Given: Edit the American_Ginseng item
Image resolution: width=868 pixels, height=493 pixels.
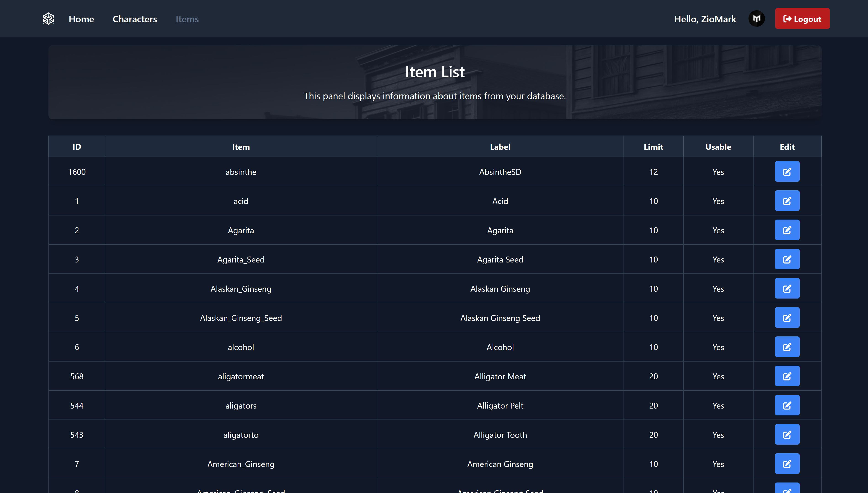Looking at the screenshot, I should 787,464.
